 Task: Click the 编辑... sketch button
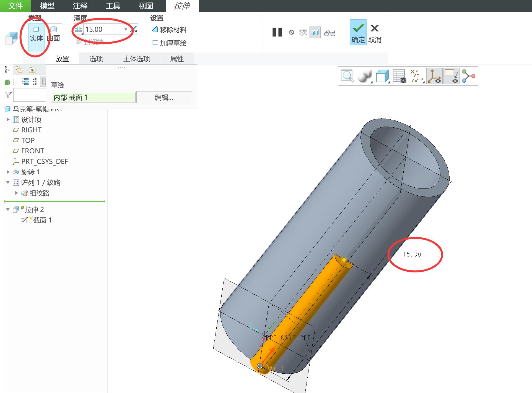pyautogui.click(x=164, y=97)
